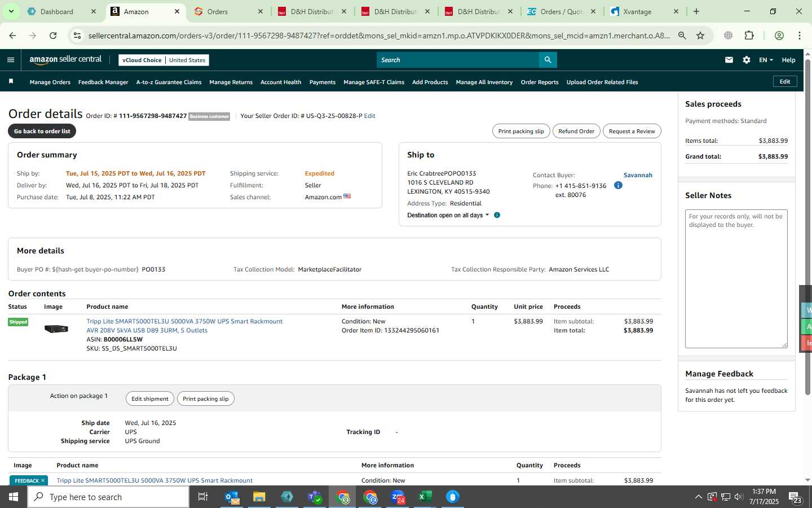Image resolution: width=812 pixels, height=508 pixels.
Task: Click the Refund Order button
Action: (x=576, y=131)
